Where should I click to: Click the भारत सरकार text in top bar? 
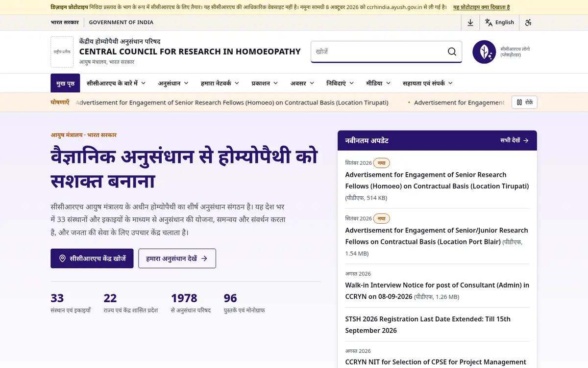(65, 22)
